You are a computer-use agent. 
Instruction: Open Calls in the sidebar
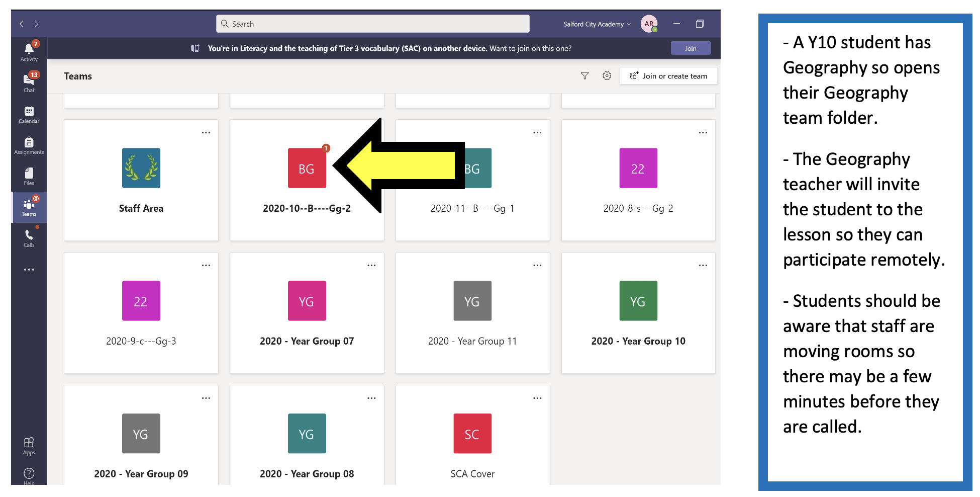(29, 238)
